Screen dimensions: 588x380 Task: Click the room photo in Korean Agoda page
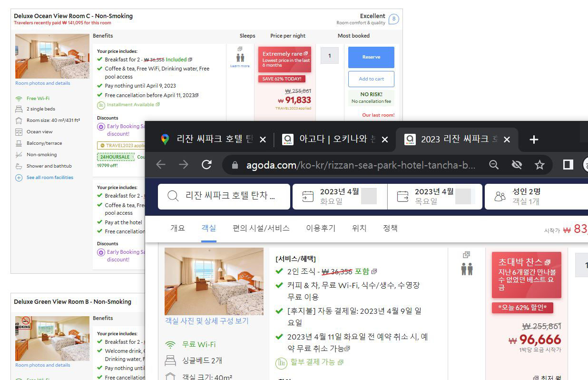214,281
